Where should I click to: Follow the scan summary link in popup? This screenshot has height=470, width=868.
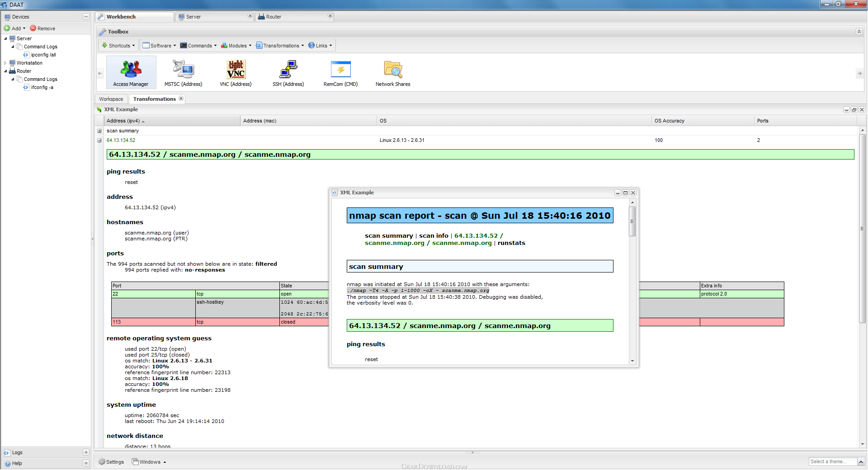coord(389,236)
